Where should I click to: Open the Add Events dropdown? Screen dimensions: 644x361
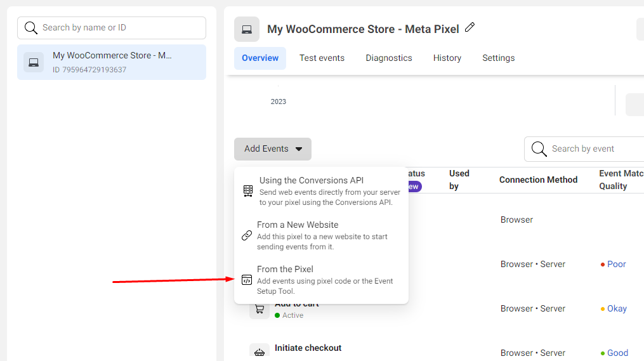coord(273,148)
